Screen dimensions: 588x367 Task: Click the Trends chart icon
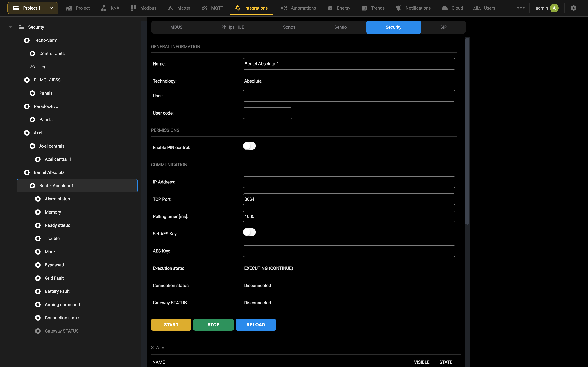point(364,8)
